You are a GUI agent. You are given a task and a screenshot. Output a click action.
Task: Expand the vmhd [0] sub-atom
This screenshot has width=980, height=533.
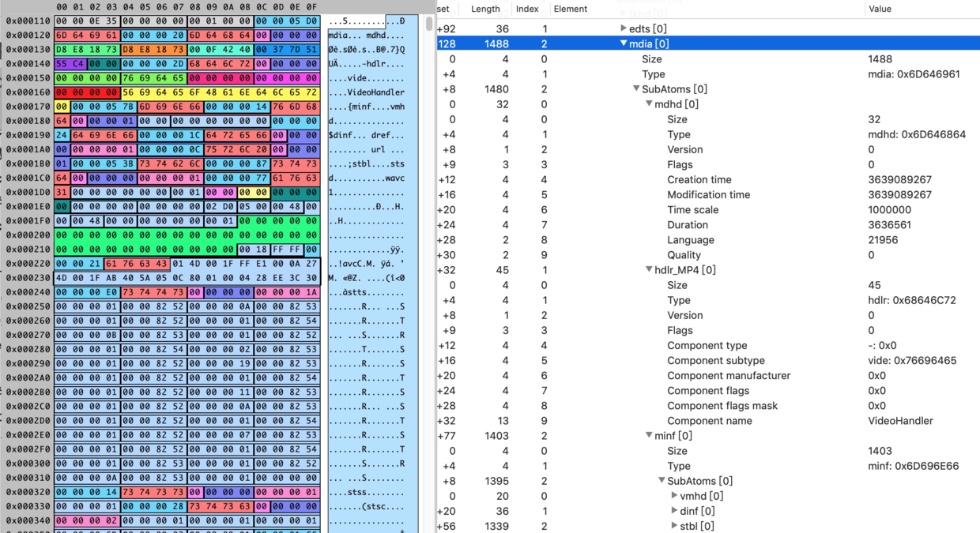click(674, 496)
